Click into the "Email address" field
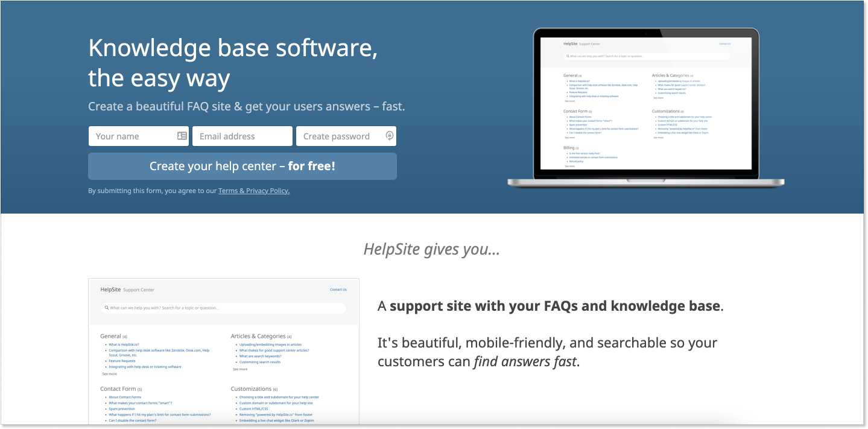 pos(242,136)
